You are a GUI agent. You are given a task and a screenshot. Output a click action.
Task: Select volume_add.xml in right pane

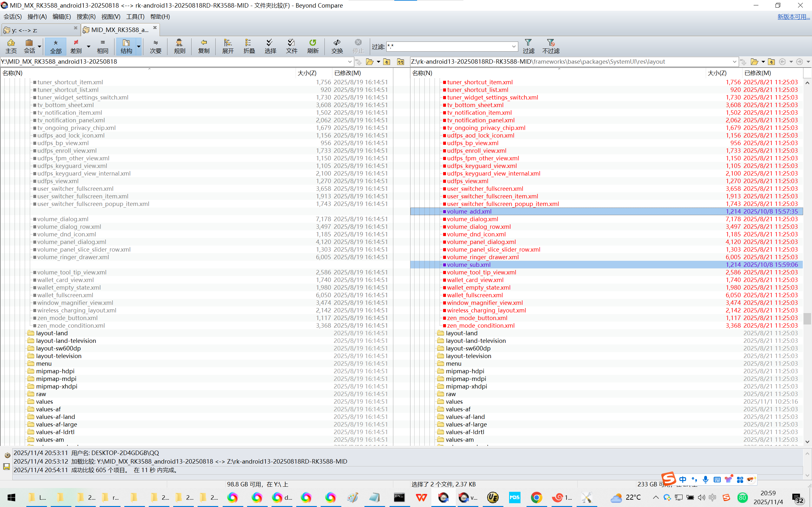pyautogui.click(x=469, y=212)
